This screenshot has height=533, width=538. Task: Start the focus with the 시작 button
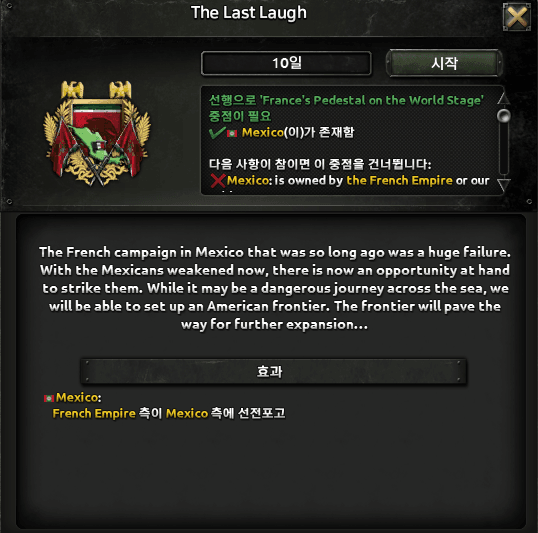point(444,63)
